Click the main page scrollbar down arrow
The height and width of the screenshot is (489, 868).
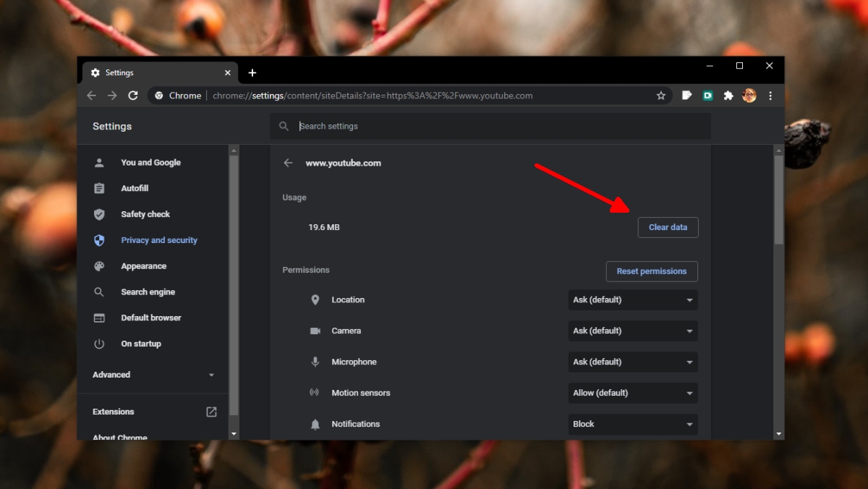pyautogui.click(x=778, y=433)
